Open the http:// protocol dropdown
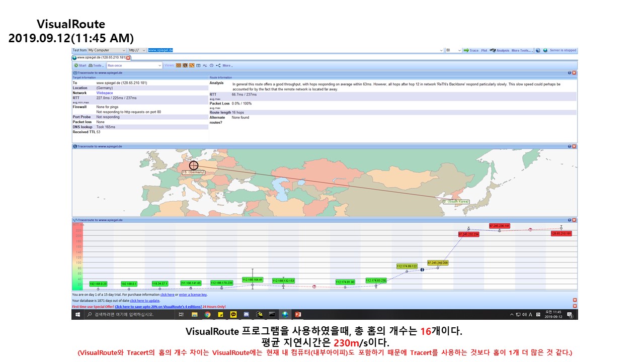The height and width of the screenshot is (362, 644). (137, 50)
